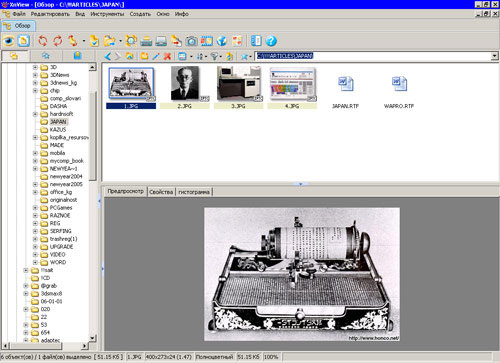Toggle the folder tree panel tab
The height and width of the screenshot is (363, 500).
coord(14,56)
